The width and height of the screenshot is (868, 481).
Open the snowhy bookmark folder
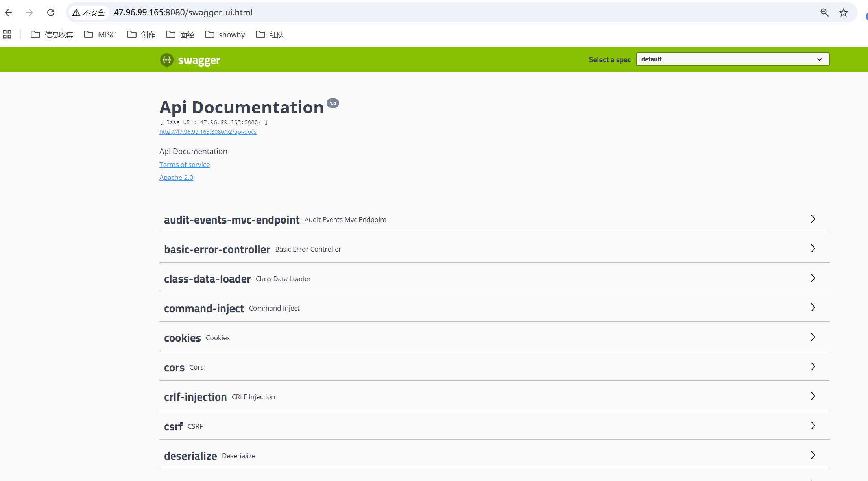tap(225, 35)
